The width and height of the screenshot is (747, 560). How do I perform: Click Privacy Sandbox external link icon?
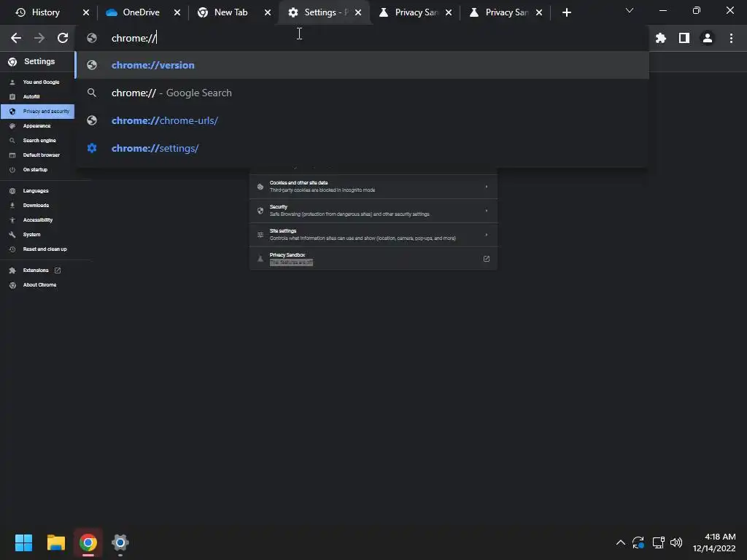click(487, 259)
